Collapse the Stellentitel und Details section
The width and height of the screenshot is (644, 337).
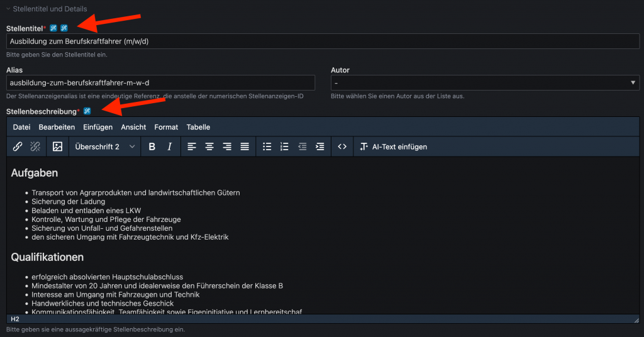[x=9, y=9]
